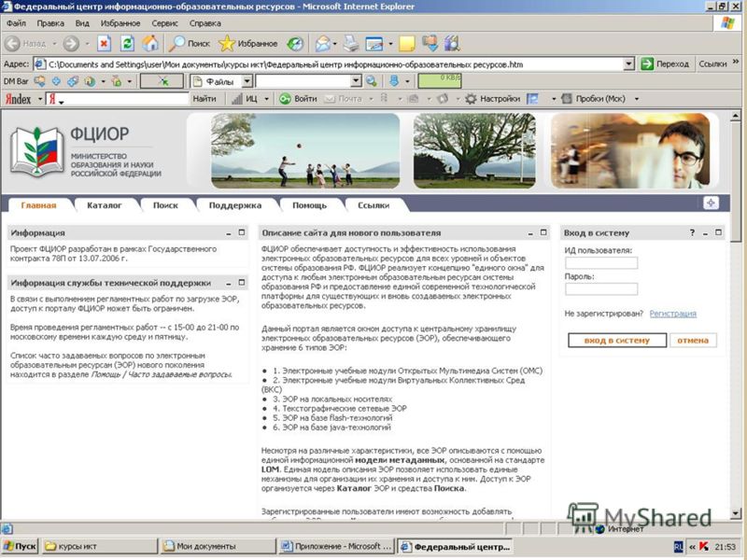
Task: Click the DM Bar drop target button
Action: [x=162, y=81]
